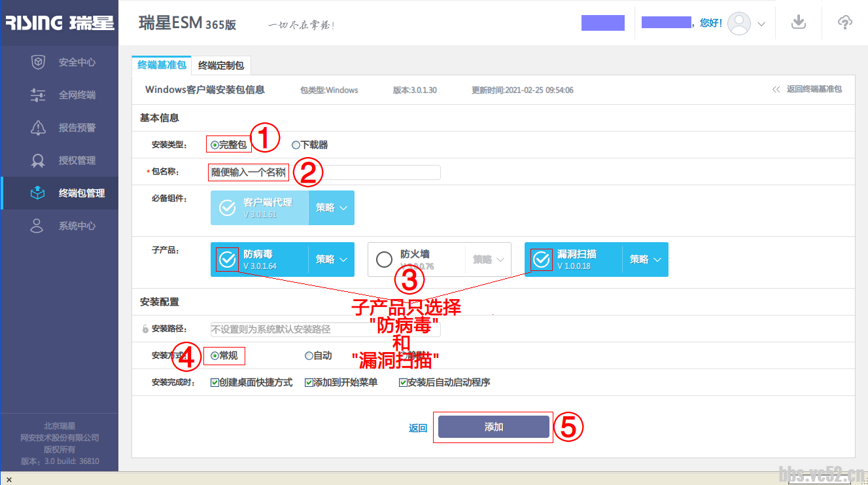Open the 策略 dropdown for 防火墙
Screen dimensions: 868x485
pyautogui.click(x=488, y=259)
